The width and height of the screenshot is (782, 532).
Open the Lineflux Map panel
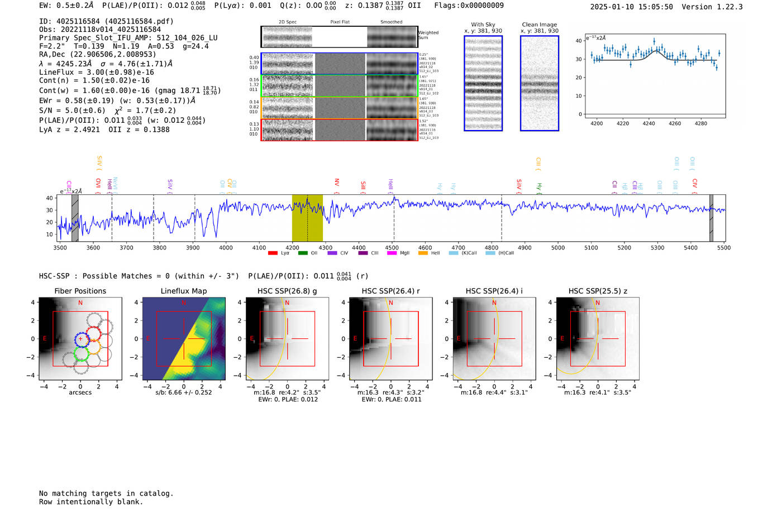tap(184, 339)
